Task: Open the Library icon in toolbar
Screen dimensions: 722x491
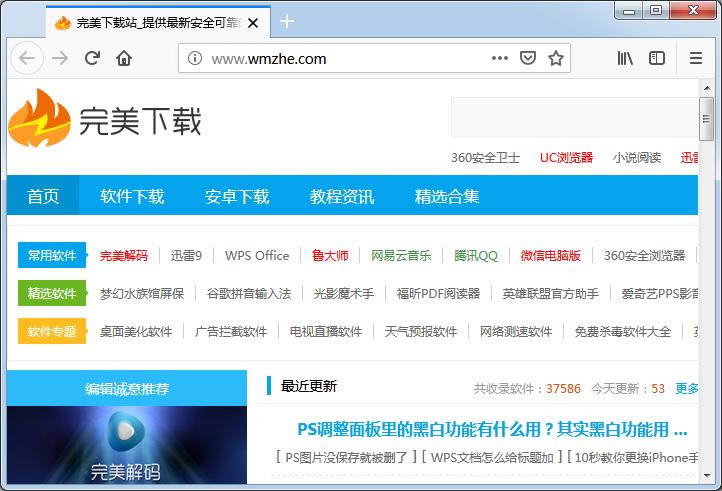Action: [x=625, y=58]
